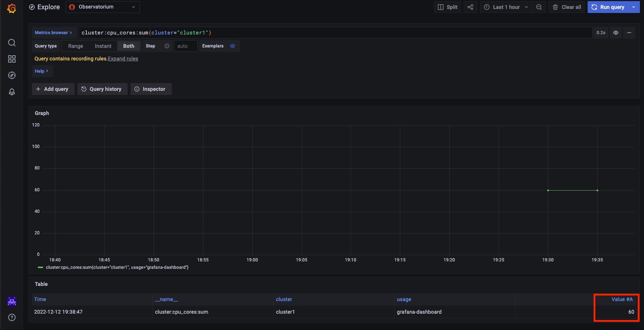
Task: Click the Step info icon
Action: click(167, 46)
